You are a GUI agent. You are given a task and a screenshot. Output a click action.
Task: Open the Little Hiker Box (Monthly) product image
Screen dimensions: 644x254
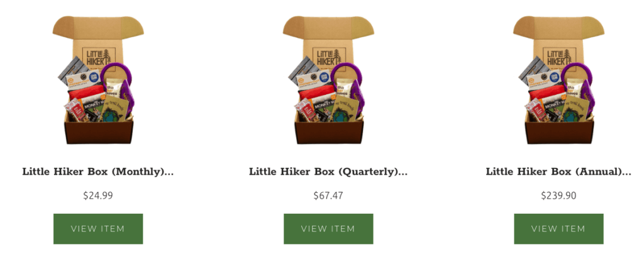tap(98, 80)
